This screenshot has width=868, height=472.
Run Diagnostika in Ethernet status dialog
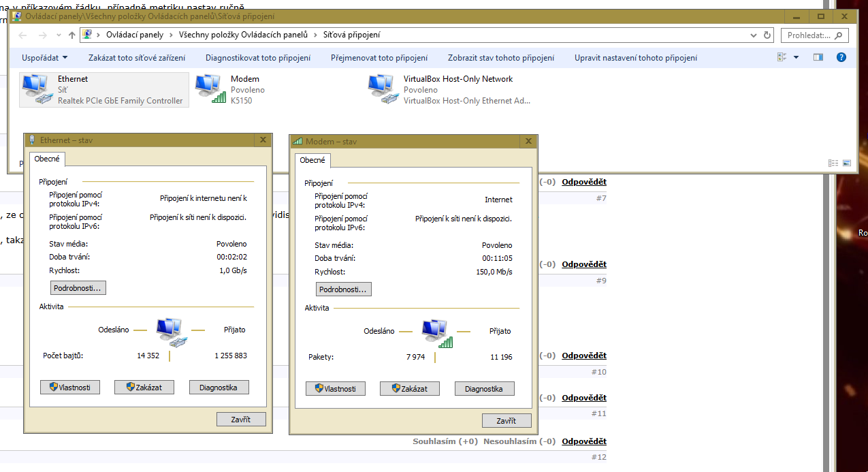[219, 387]
